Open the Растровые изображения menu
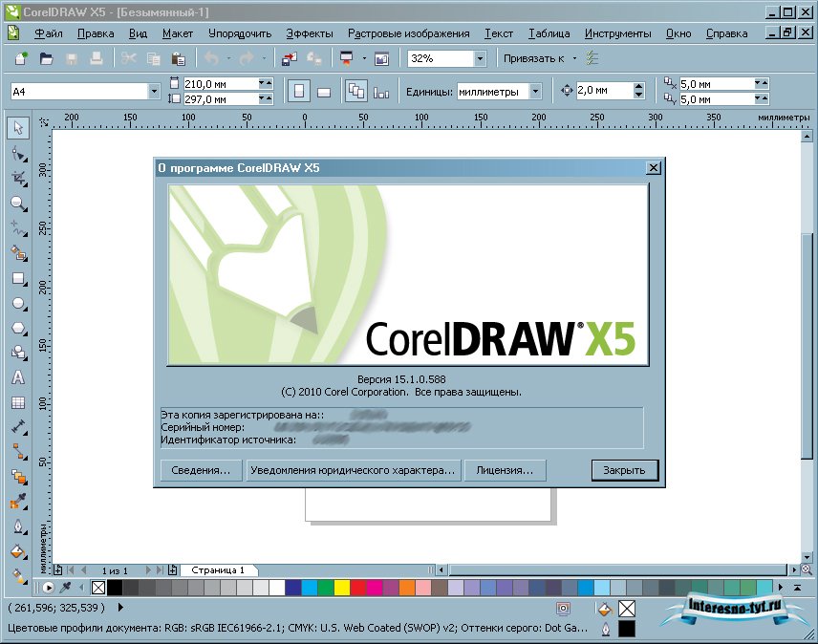 (x=408, y=33)
